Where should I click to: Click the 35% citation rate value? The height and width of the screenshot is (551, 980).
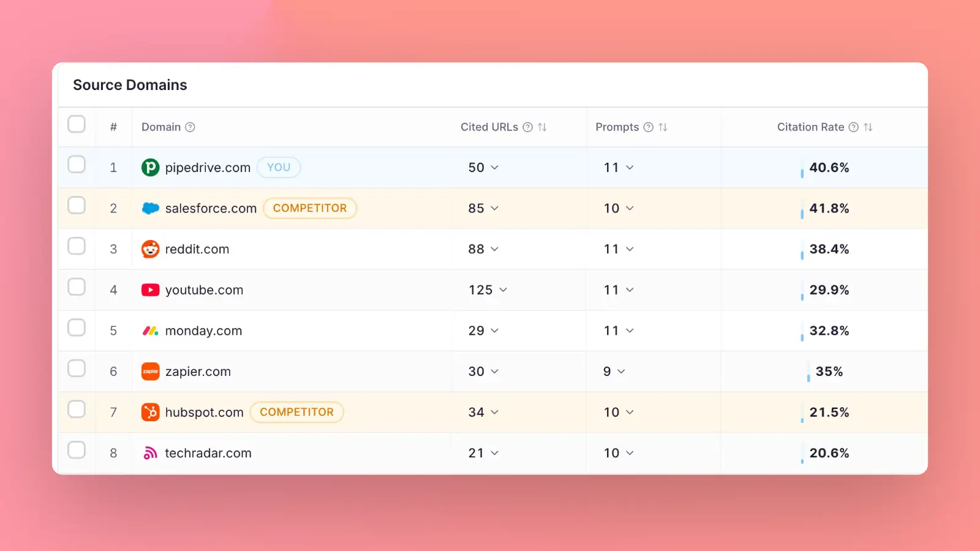829,372
